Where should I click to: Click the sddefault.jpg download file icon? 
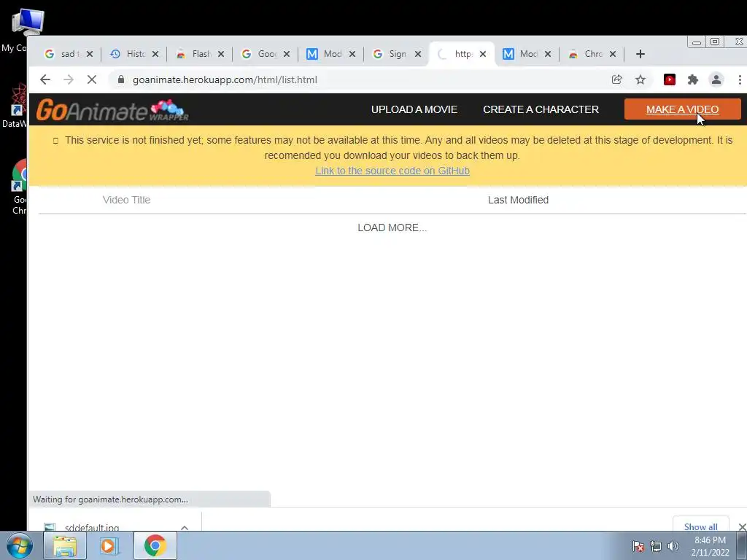(50, 527)
